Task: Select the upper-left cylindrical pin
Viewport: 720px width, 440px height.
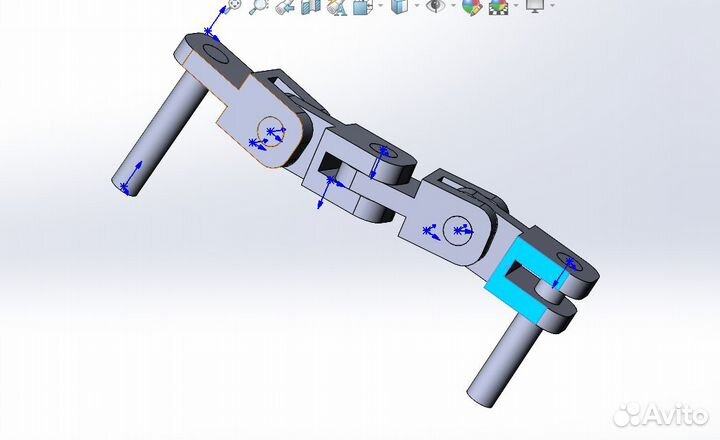Action: tap(156, 133)
